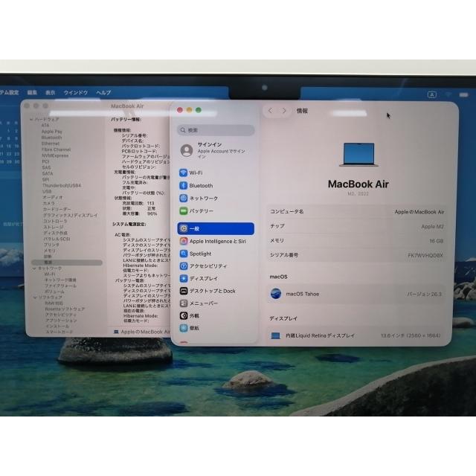Select NVMExpress in the hardware tree
The image size is (476, 476).
pyautogui.click(x=55, y=155)
